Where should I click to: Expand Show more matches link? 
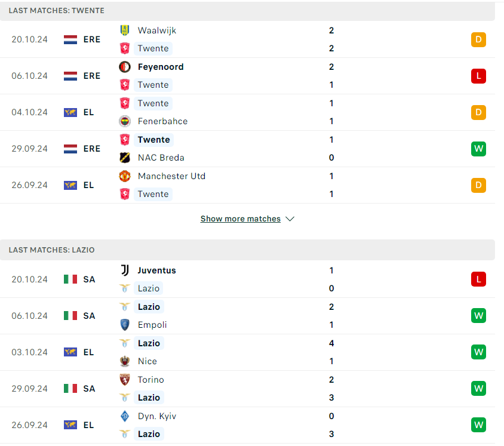241,219
